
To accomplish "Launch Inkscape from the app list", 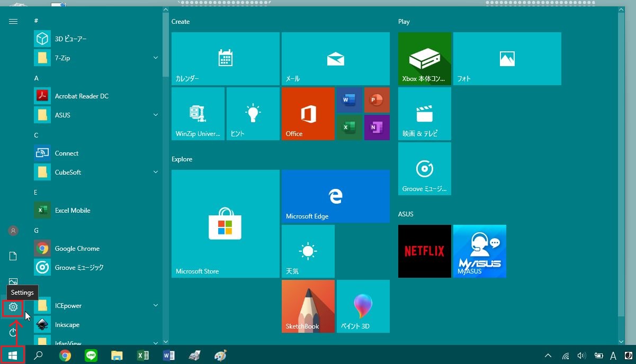I will coord(97,324).
